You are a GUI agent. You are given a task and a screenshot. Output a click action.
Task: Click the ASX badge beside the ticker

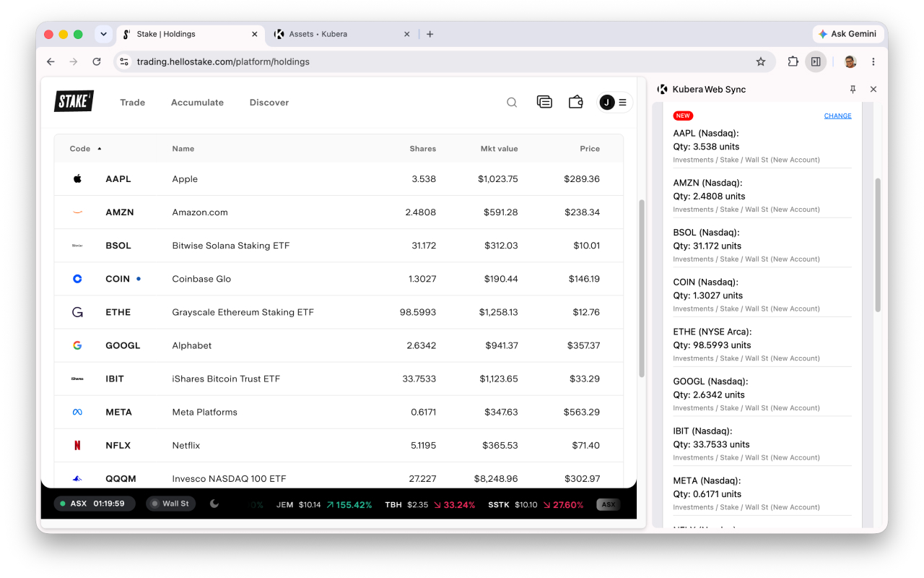click(609, 504)
